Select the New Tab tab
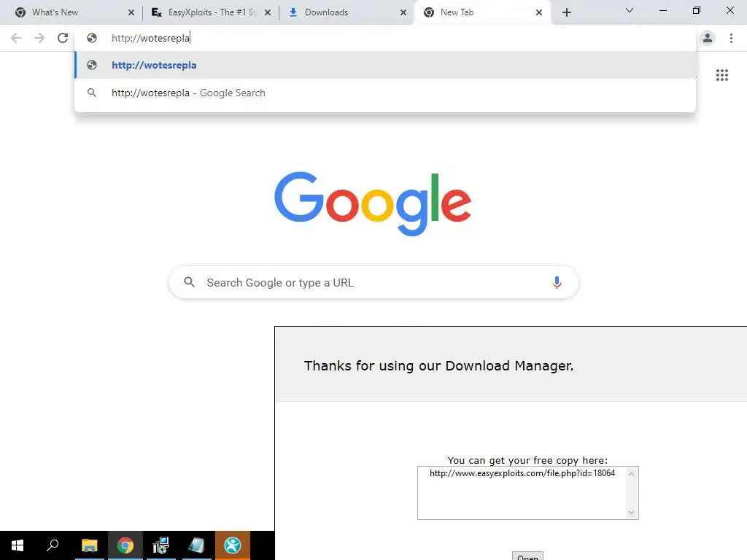This screenshot has width=747, height=560. [481, 12]
